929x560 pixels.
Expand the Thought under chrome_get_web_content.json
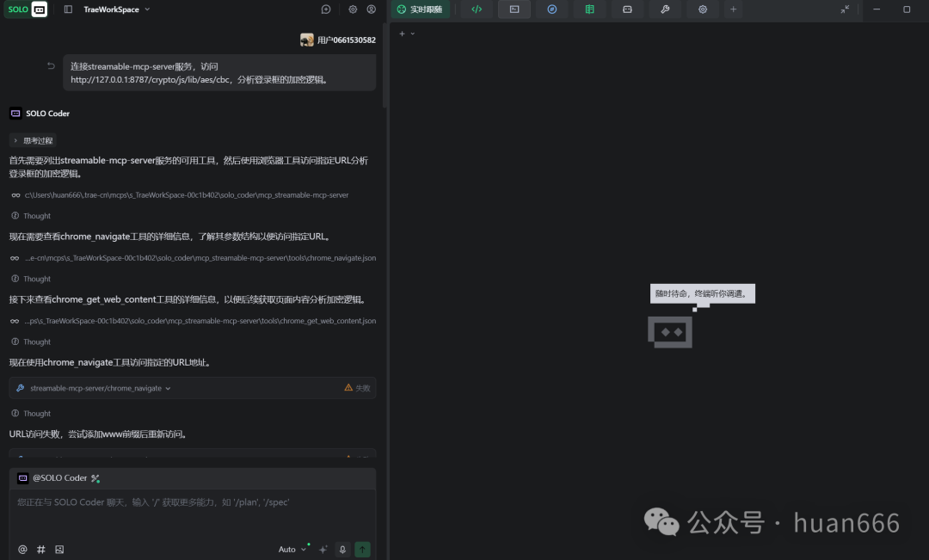[x=31, y=342]
